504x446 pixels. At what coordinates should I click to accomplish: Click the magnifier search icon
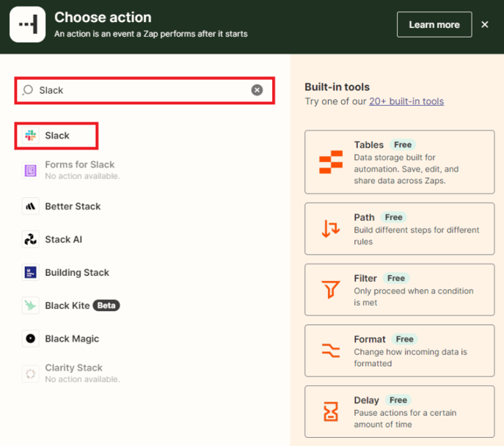[28, 90]
